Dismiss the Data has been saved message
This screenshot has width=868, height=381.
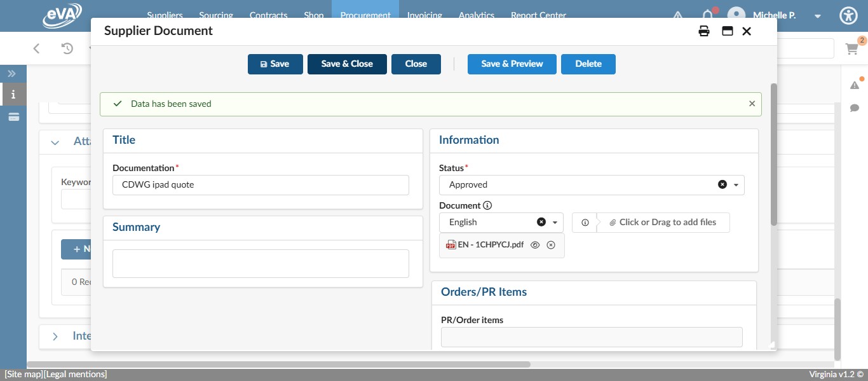coord(752,104)
